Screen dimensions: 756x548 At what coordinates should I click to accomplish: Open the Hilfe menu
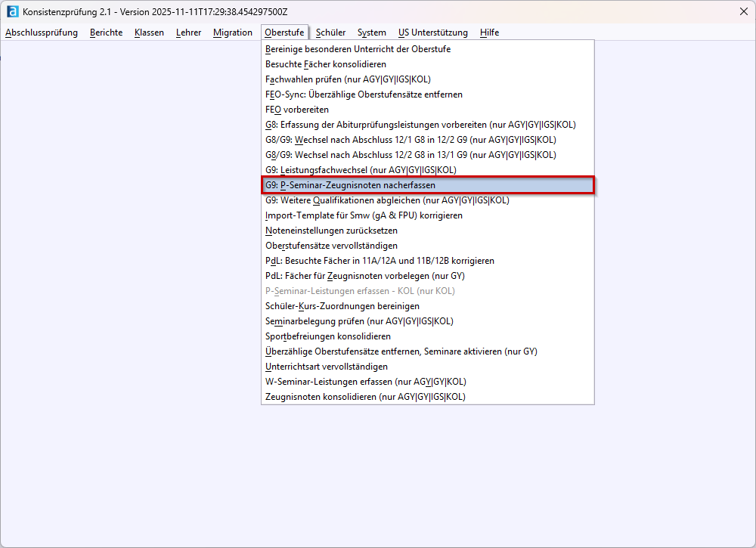tap(489, 33)
